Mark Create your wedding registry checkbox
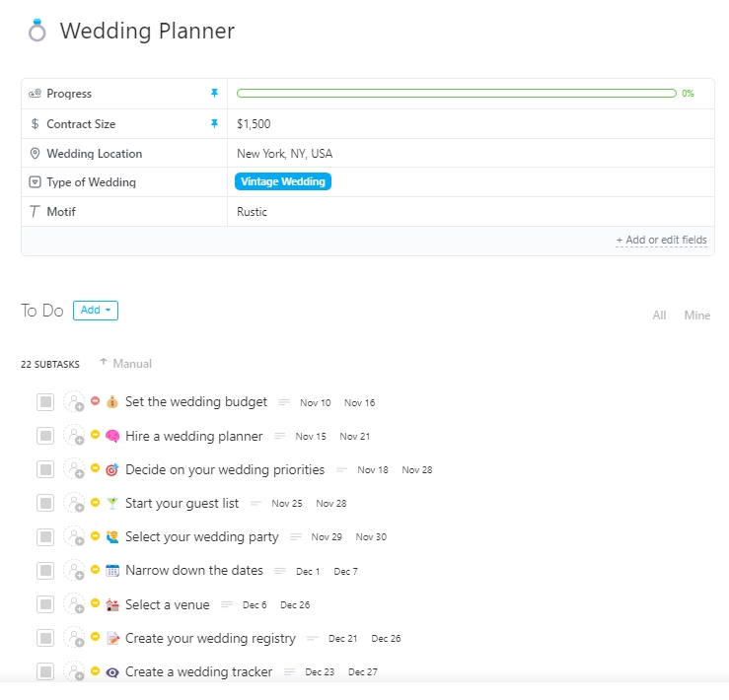Viewport: 729px width, 700px height. [45, 638]
